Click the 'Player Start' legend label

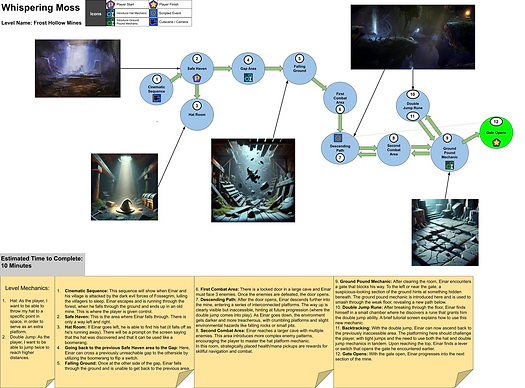point(125,4)
